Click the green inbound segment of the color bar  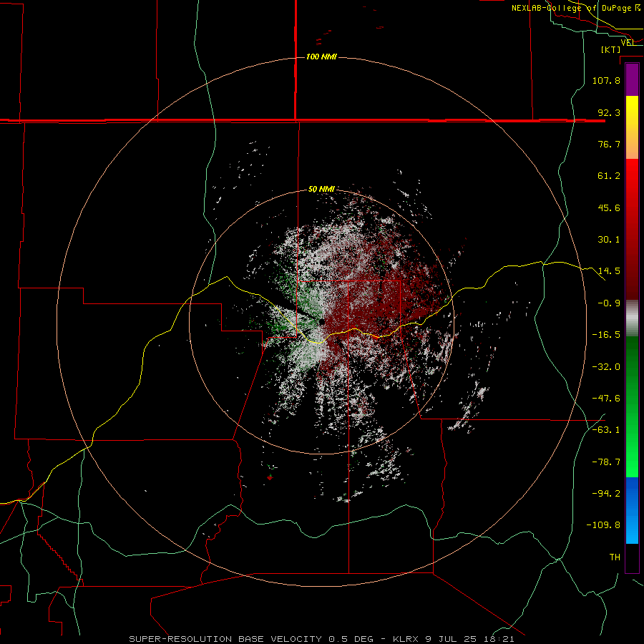tap(632, 406)
